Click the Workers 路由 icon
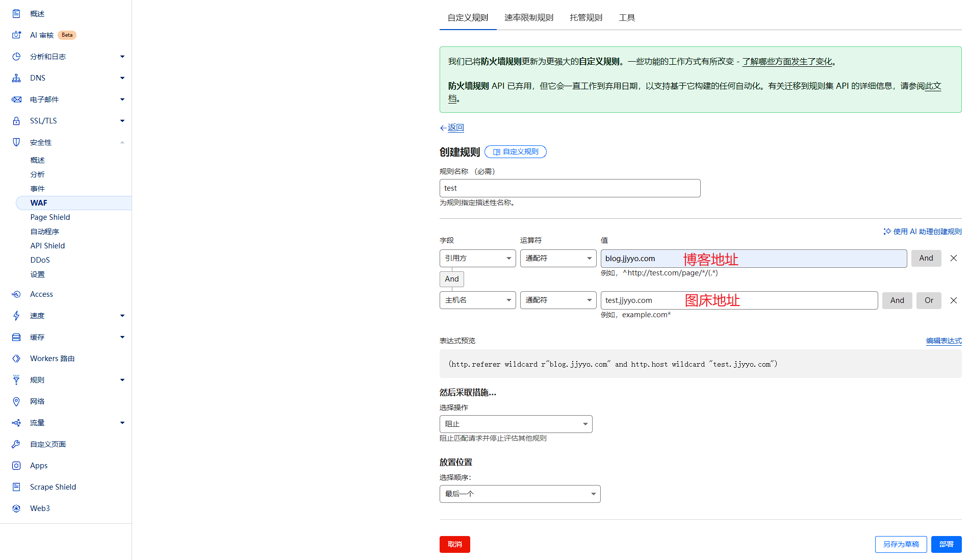970x560 pixels. [x=16, y=359]
